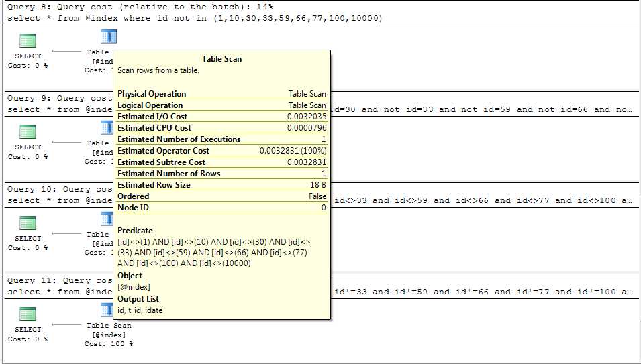Click output list 'id, t_id, idate'
This screenshot has height=364, width=641.
(140, 310)
